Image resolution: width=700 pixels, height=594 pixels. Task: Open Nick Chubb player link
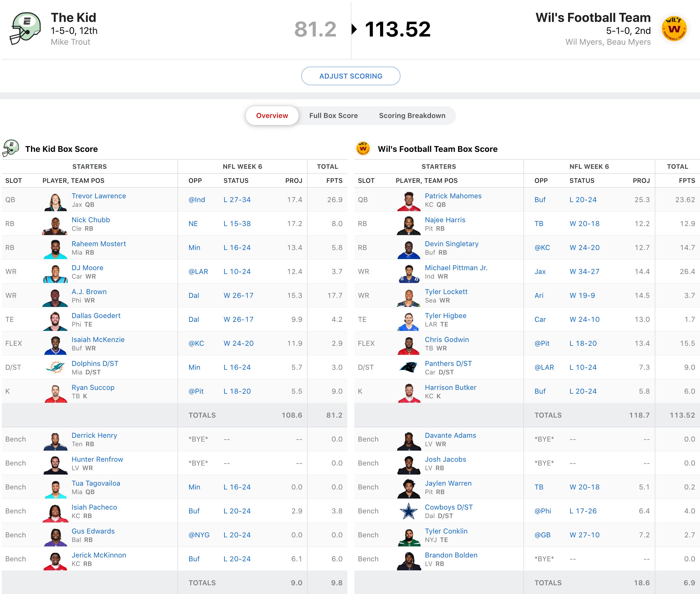[90, 220]
